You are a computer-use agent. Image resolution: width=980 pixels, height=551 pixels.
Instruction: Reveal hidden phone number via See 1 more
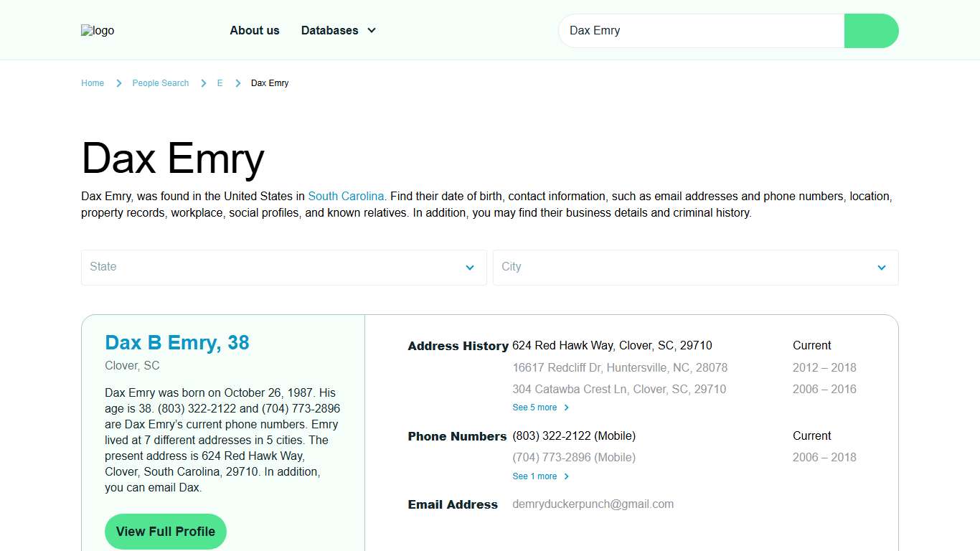[x=534, y=476]
